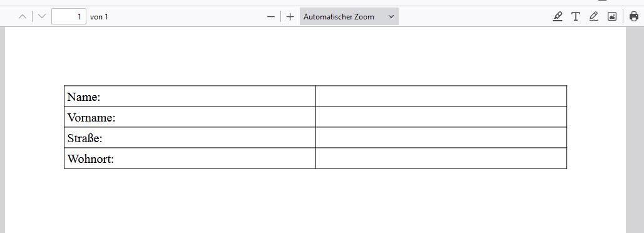Zoom out with the minus button
This screenshot has width=644, height=233.
[x=270, y=17]
